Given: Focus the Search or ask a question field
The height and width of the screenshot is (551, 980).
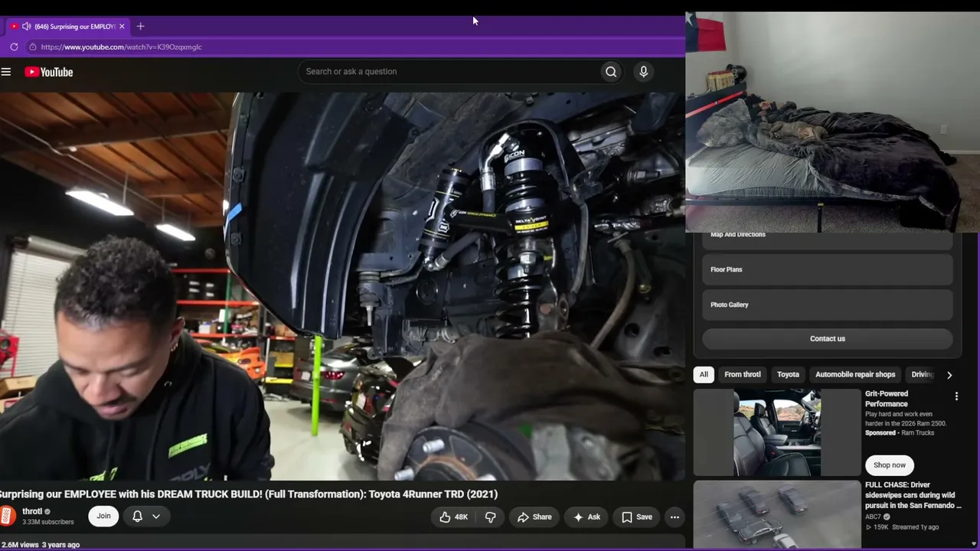Looking at the screenshot, I should pos(449,72).
